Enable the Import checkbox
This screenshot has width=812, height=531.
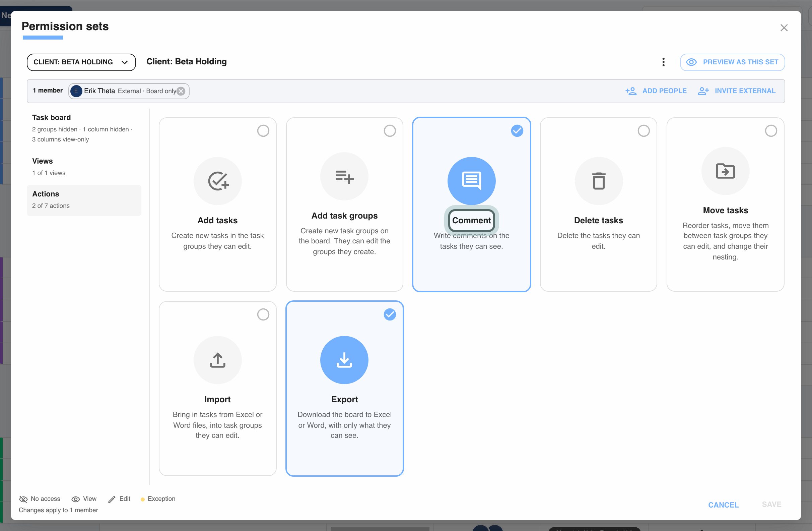click(x=263, y=314)
